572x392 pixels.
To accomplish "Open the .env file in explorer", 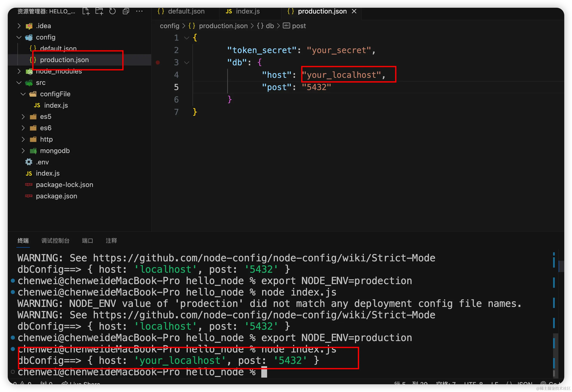I will 42,162.
